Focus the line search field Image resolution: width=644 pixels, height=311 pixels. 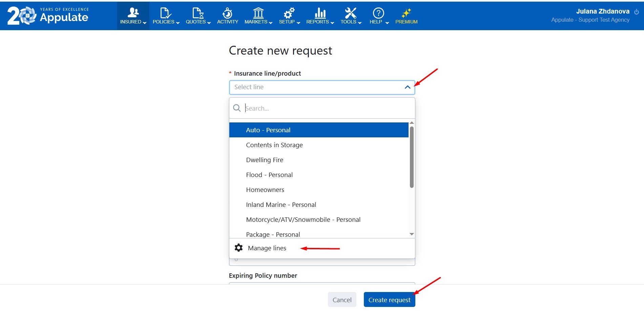coord(325,109)
